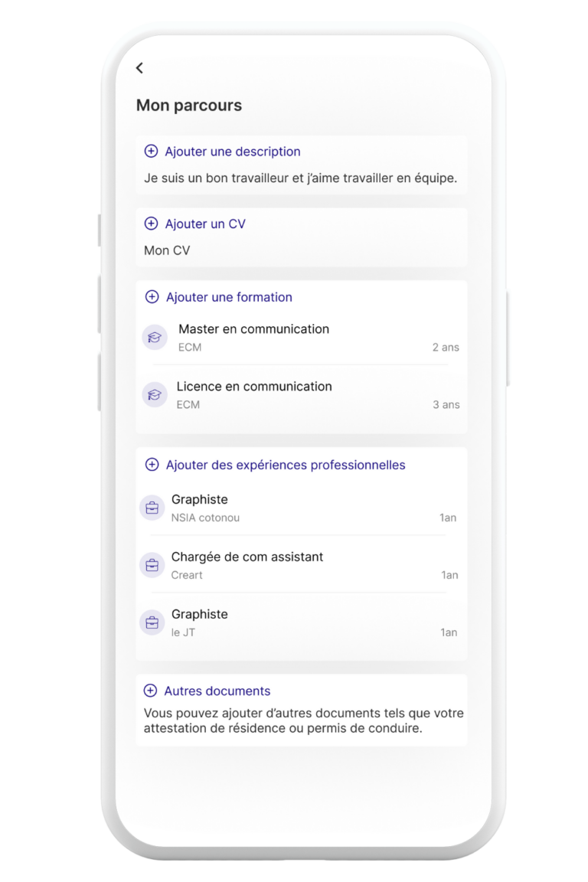Click plus icon beside Ajouter une description

(x=151, y=151)
